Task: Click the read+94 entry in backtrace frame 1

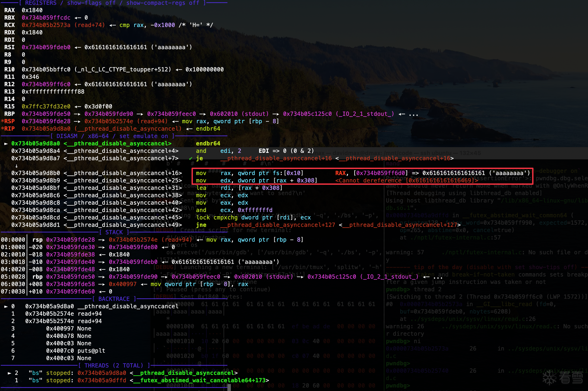Action: point(90,314)
